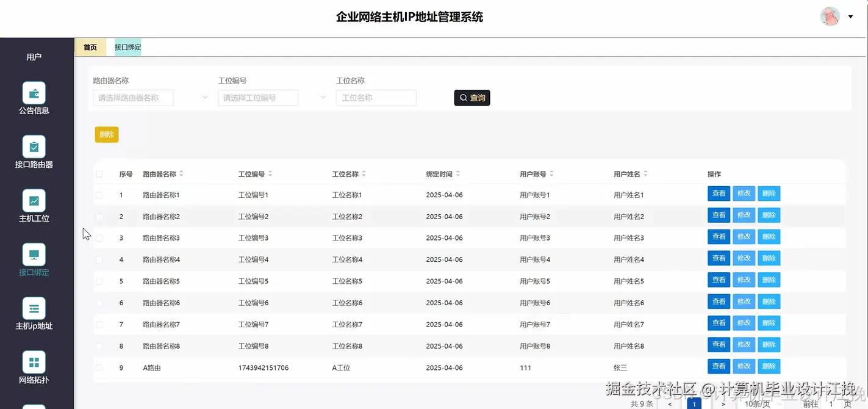Sort by 工位名称 column arrows
Viewport: 868px width, 409px height.
coord(364,174)
